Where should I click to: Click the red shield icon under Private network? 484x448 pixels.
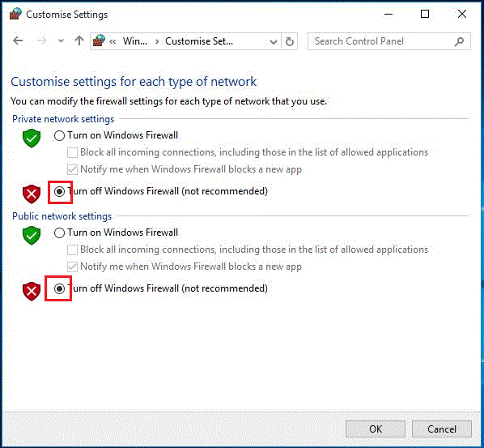click(x=32, y=194)
